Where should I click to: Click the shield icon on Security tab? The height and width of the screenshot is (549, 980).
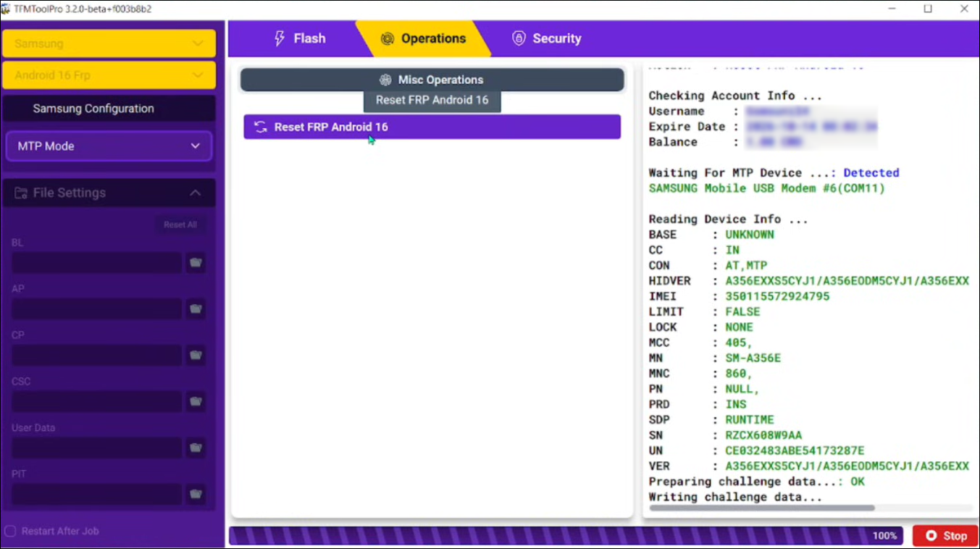coord(519,38)
